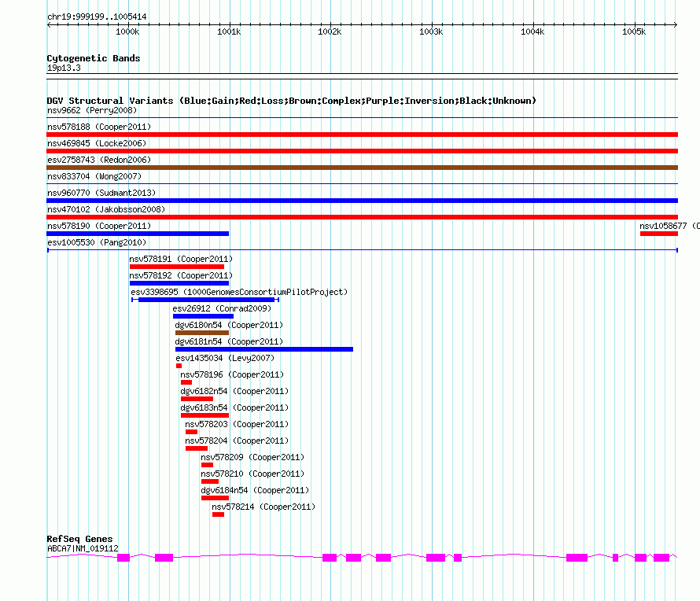Viewport: 700px width, 601px height.
Task: Select the small red mark under esv1435034
Action: pyautogui.click(x=179, y=366)
